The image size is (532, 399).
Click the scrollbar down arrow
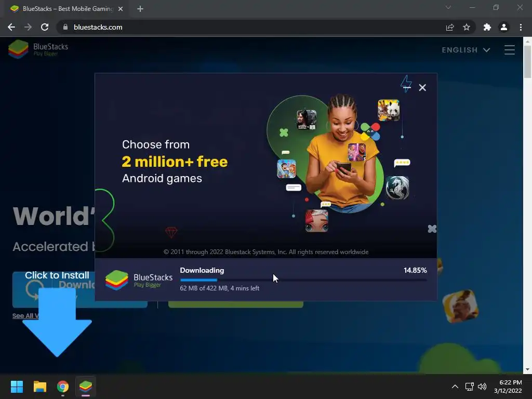coord(527,369)
